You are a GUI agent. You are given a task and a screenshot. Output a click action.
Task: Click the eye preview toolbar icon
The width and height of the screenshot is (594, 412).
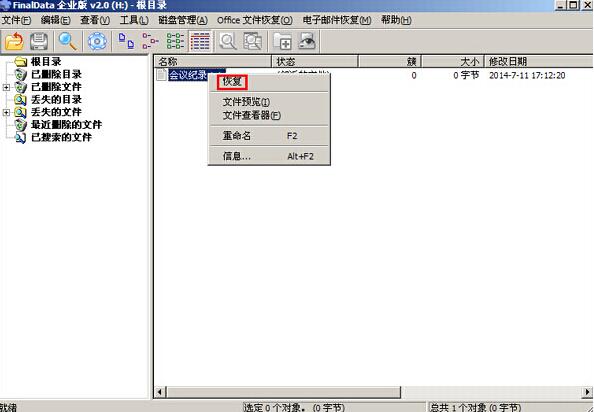coord(306,41)
